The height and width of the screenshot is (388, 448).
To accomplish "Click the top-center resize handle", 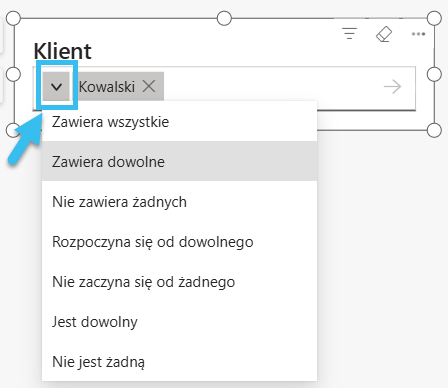I will click(224, 18).
